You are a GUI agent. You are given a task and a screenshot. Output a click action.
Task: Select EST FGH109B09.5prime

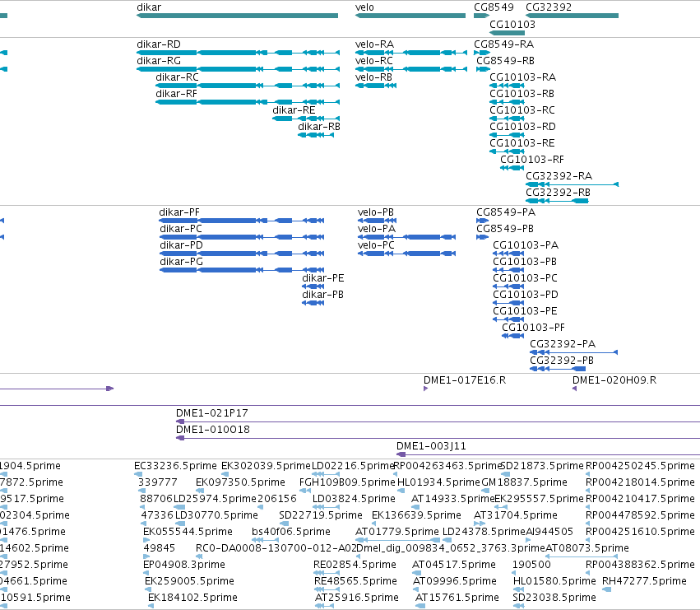pos(347,482)
